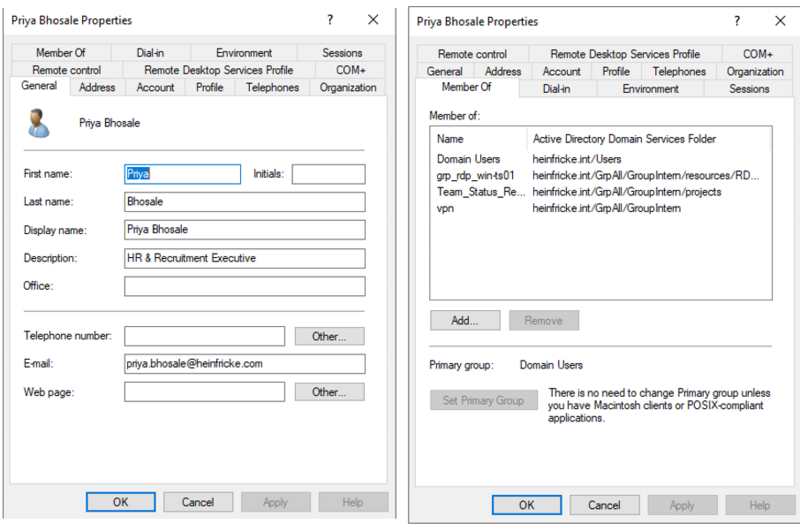The width and height of the screenshot is (800, 524).
Task: Click into the Description text field
Action: tap(244, 258)
